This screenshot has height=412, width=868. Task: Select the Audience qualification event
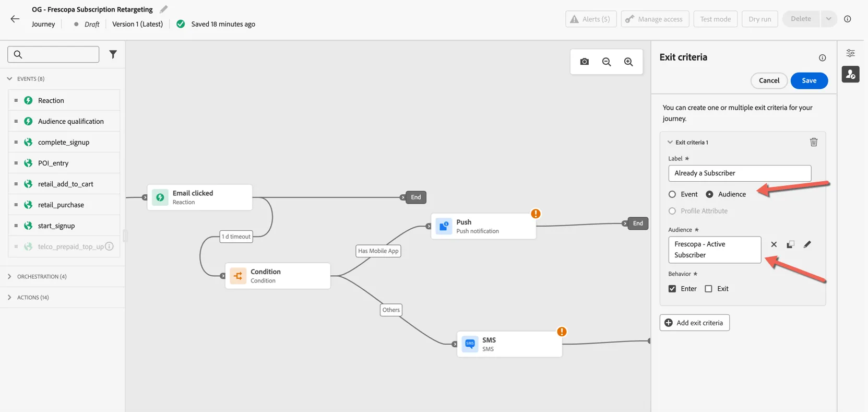(x=64, y=121)
